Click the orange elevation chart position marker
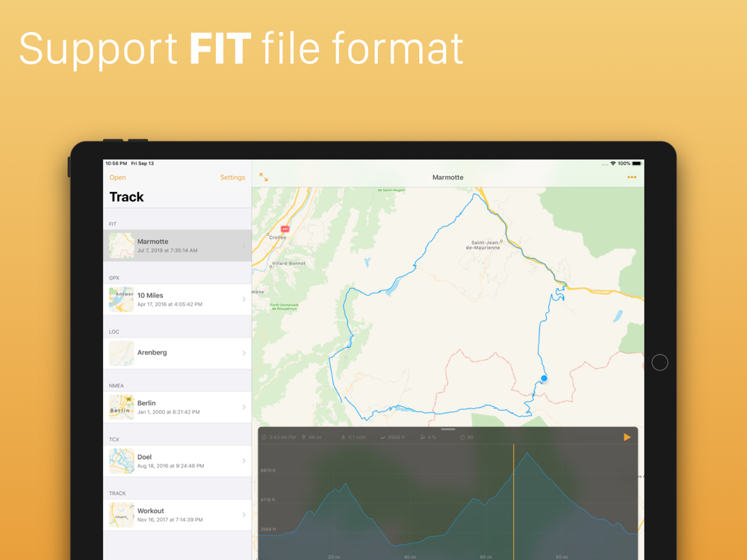 [x=514, y=502]
